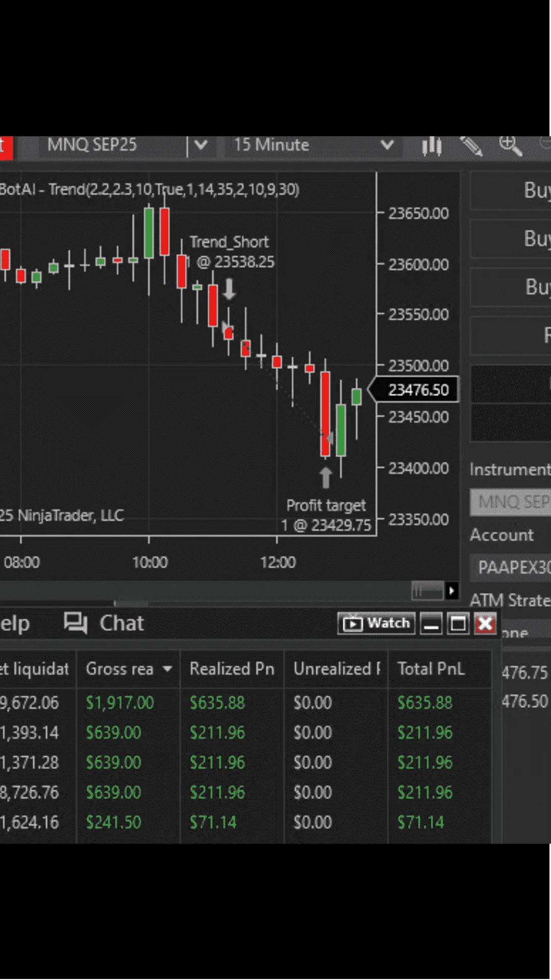The width and height of the screenshot is (551, 980).
Task: Click the Total PnL column header
Action: click(x=440, y=669)
